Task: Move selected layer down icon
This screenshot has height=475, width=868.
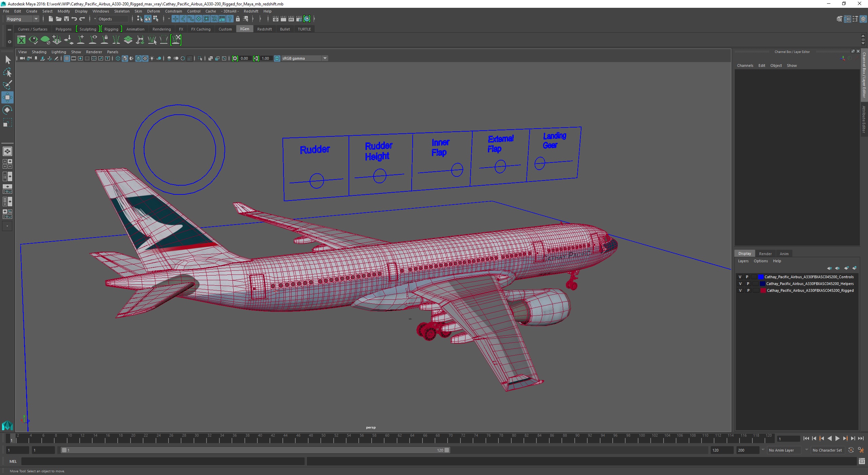Action: [837, 268]
